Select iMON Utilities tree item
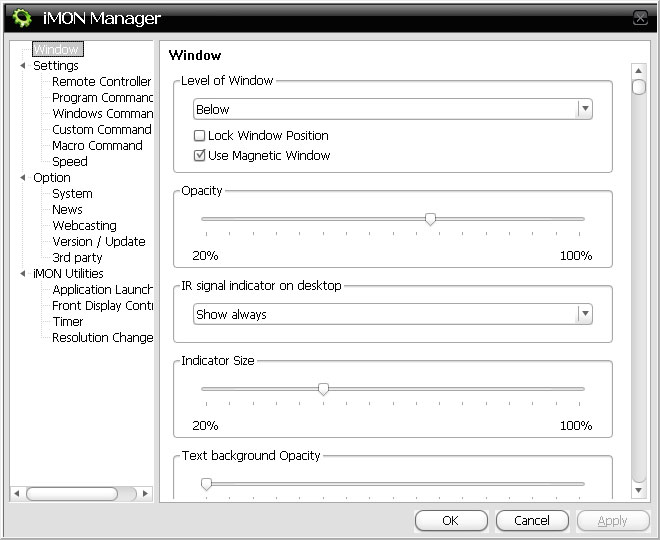This screenshot has height=540, width=660. click(68, 274)
